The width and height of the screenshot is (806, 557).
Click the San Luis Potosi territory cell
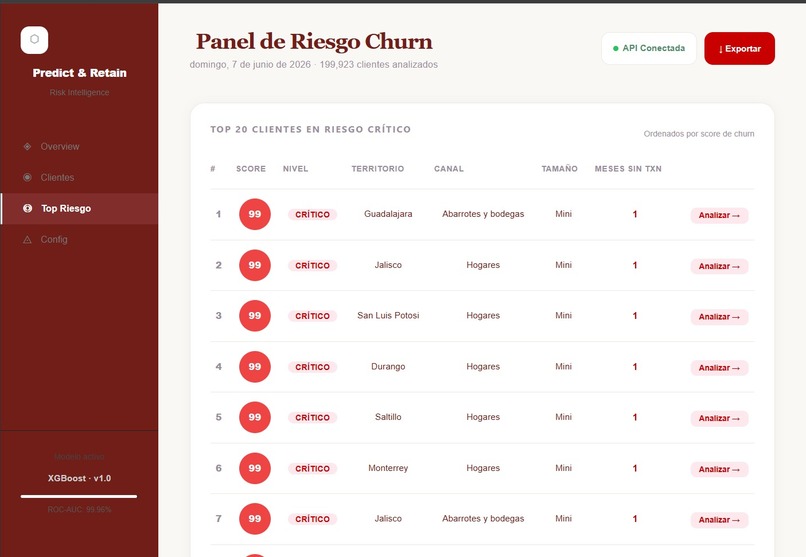(x=388, y=315)
